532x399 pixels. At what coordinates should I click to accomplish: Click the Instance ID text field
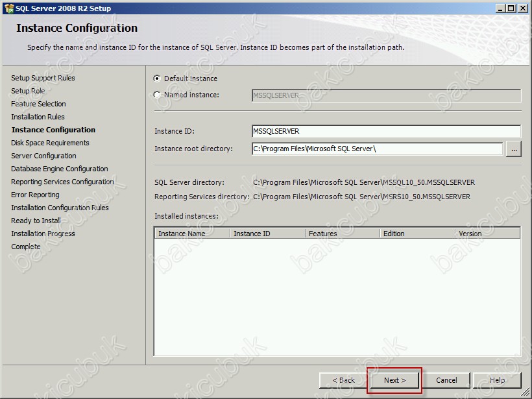(385, 131)
